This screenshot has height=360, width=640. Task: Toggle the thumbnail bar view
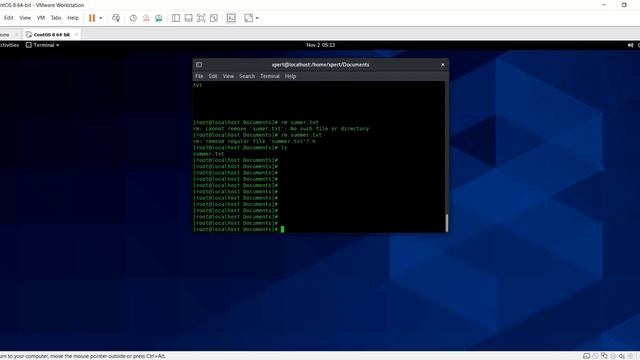[189, 18]
